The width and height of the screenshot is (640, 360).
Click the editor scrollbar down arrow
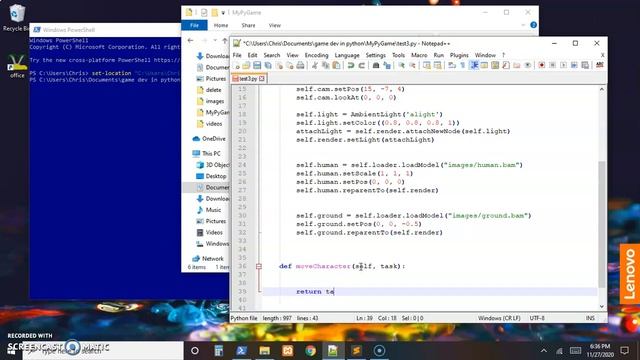pyautogui.click(x=602, y=307)
